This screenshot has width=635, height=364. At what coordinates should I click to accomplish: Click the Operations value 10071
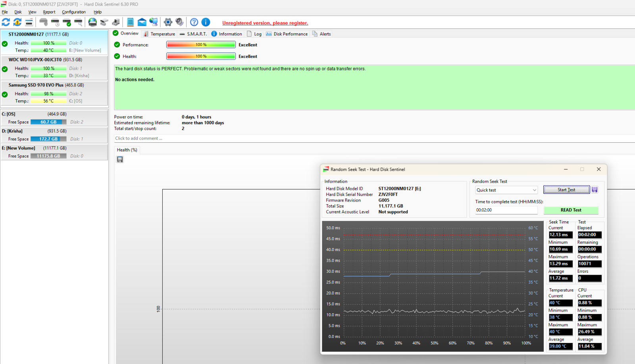point(590,264)
